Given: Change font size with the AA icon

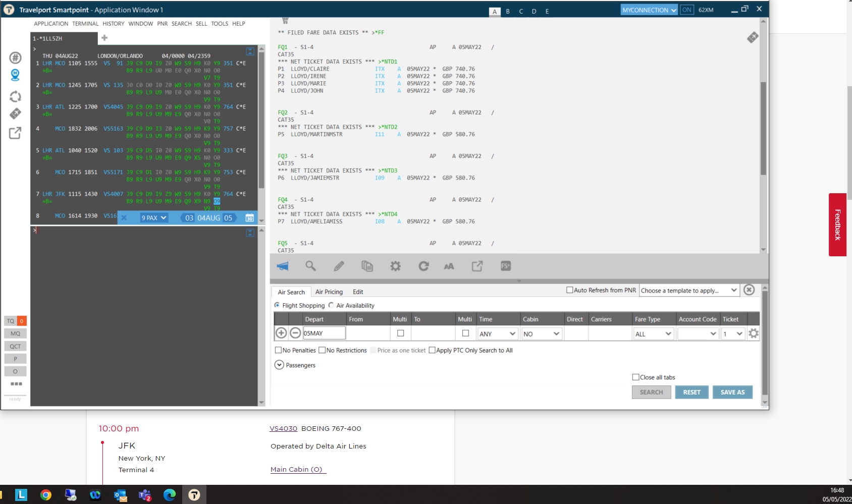Looking at the screenshot, I should [x=449, y=266].
